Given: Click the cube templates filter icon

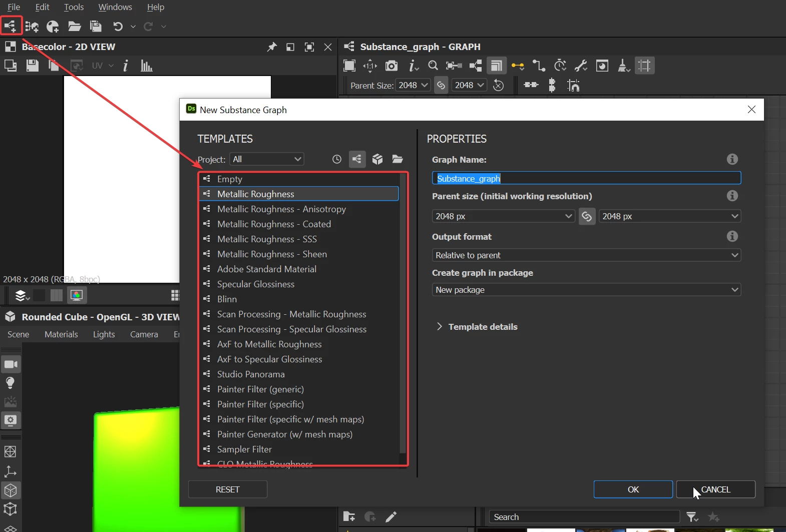Looking at the screenshot, I should (377, 159).
